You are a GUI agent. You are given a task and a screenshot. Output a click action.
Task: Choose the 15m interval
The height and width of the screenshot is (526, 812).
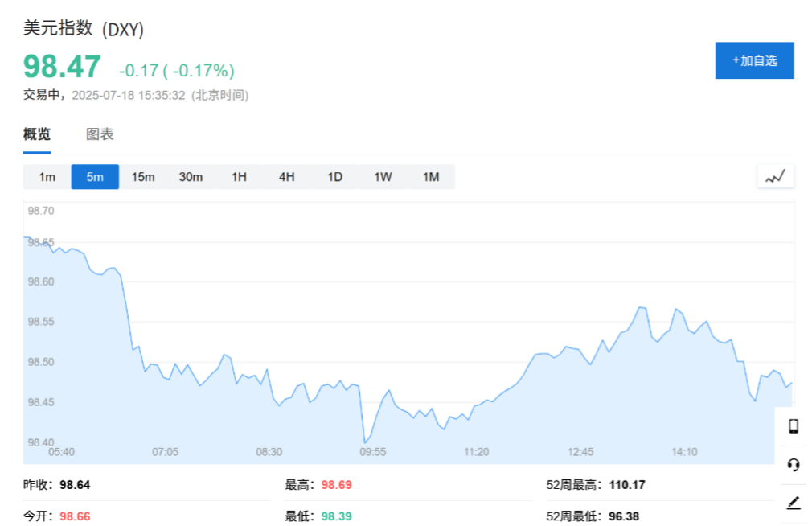click(x=143, y=177)
